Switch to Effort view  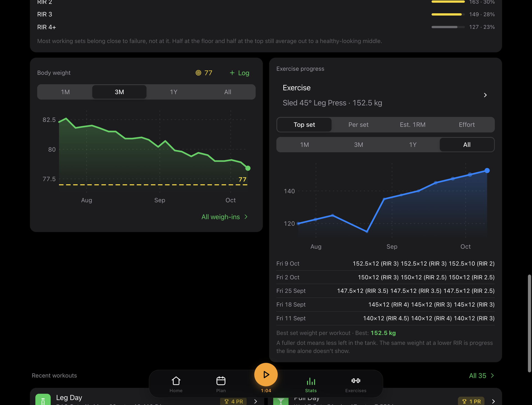pos(467,125)
